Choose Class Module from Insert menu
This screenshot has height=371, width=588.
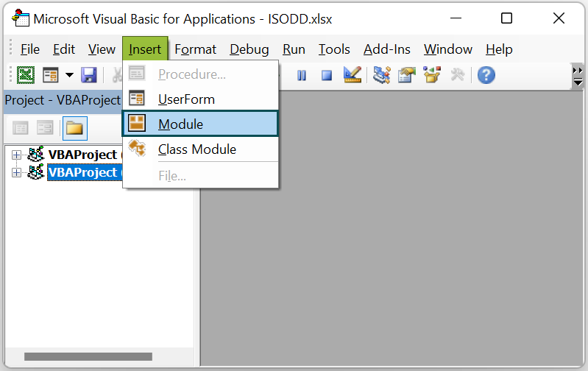[x=200, y=149]
